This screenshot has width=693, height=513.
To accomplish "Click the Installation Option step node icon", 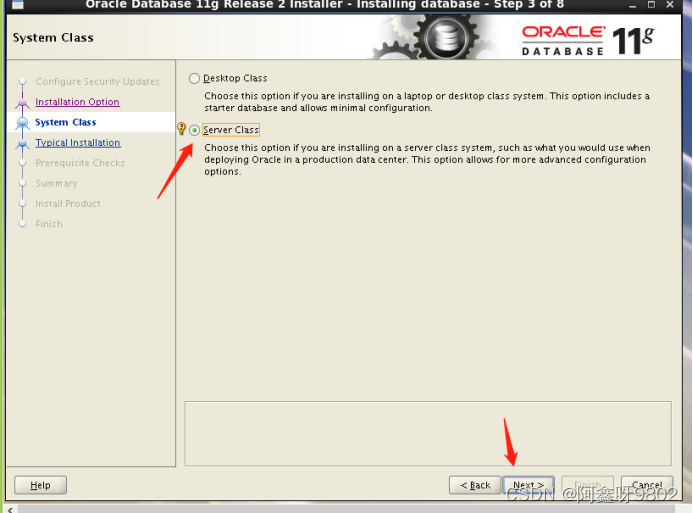I will [23, 103].
